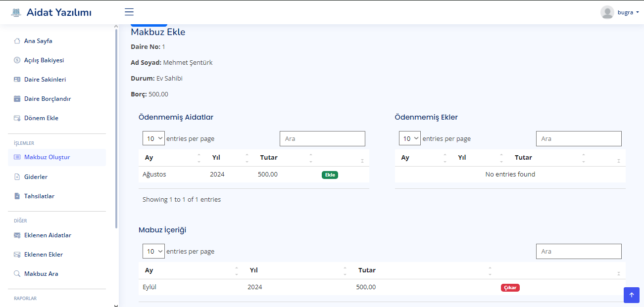Click the red Çıkar button for Eylül
Viewport: 644px width, 307px height.
click(x=510, y=288)
